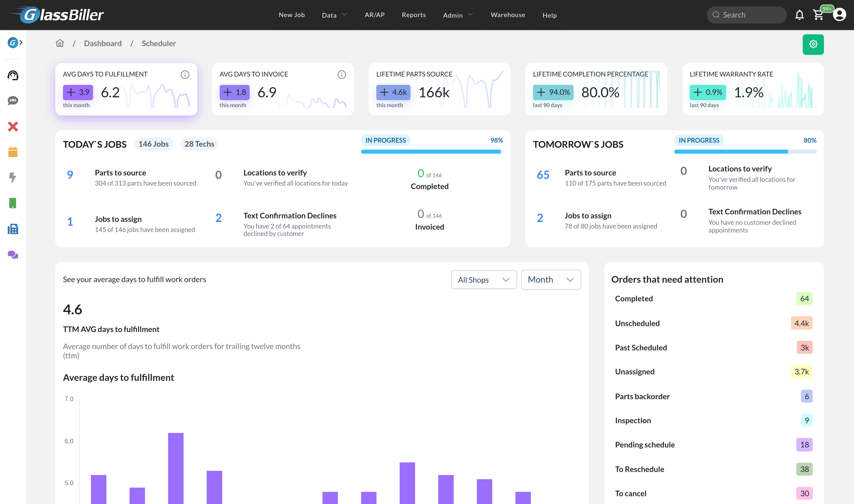Open the purple chat bubbles icon
Image resolution: width=854 pixels, height=504 pixels.
point(13,255)
